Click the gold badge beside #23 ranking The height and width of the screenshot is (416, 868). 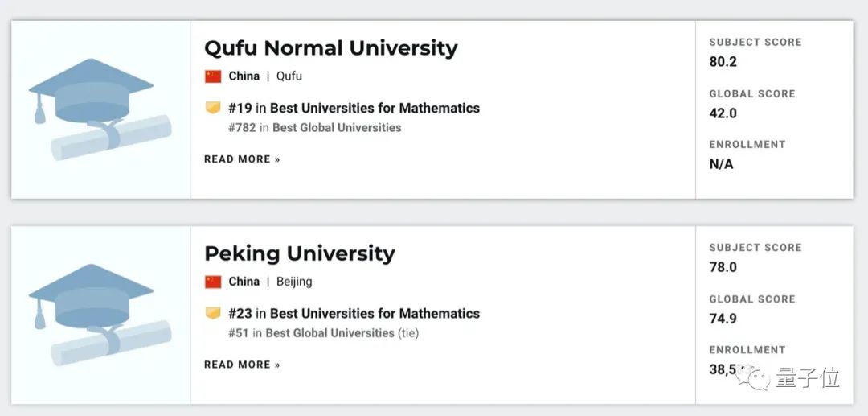[213, 313]
